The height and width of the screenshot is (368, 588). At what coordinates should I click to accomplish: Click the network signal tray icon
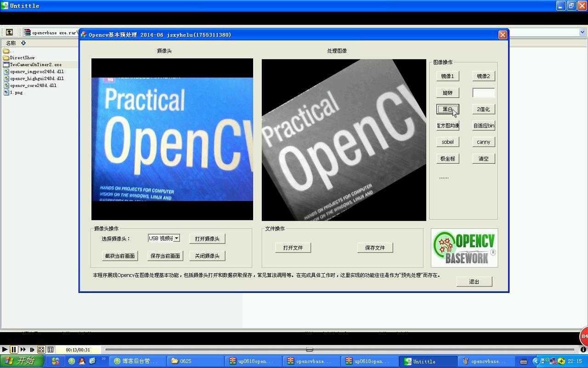coord(545,361)
